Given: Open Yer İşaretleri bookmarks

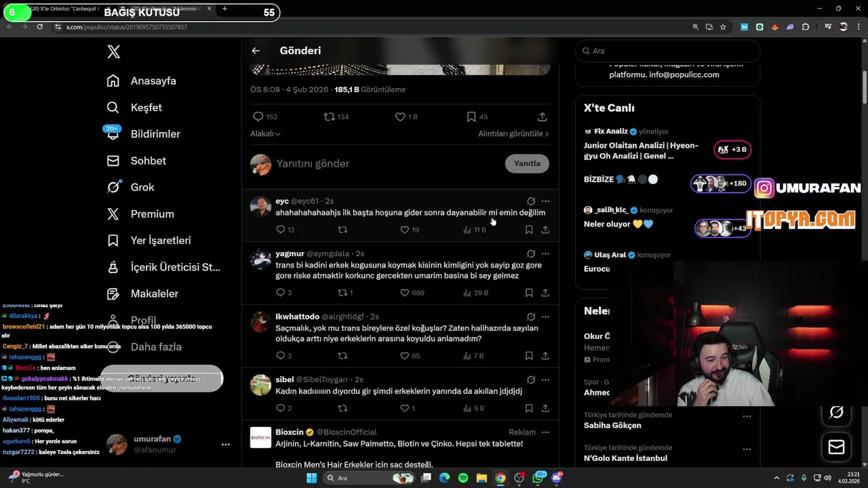Looking at the screenshot, I should 149,241.
